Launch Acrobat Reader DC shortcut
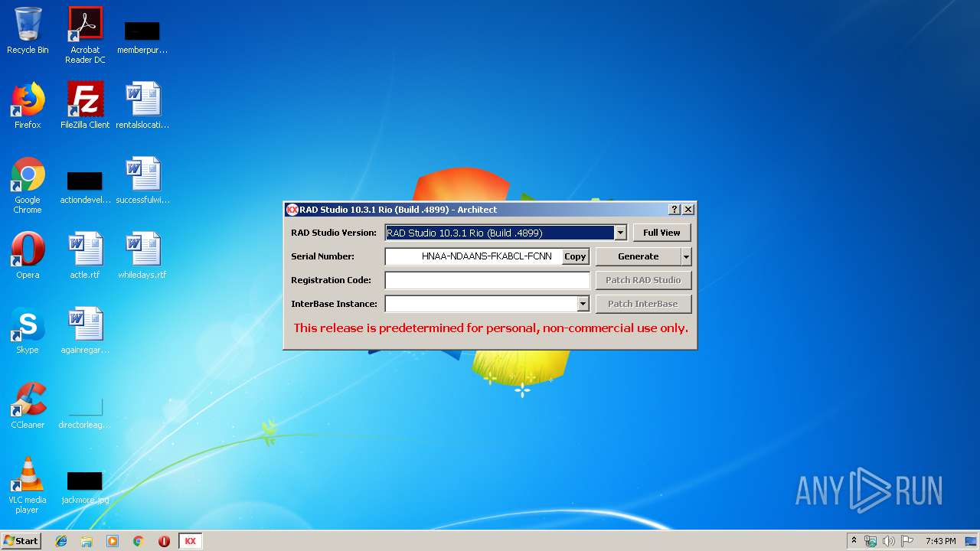This screenshot has height=551, width=980. [x=85, y=35]
